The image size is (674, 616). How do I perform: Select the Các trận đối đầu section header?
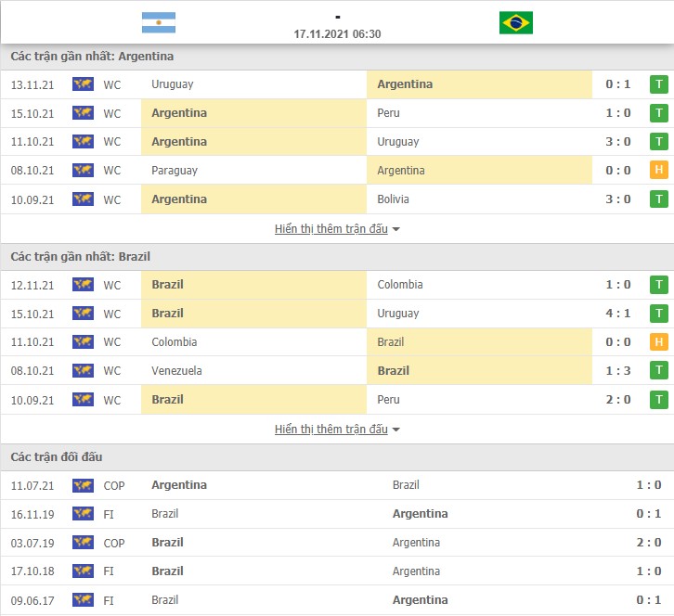tap(337, 457)
